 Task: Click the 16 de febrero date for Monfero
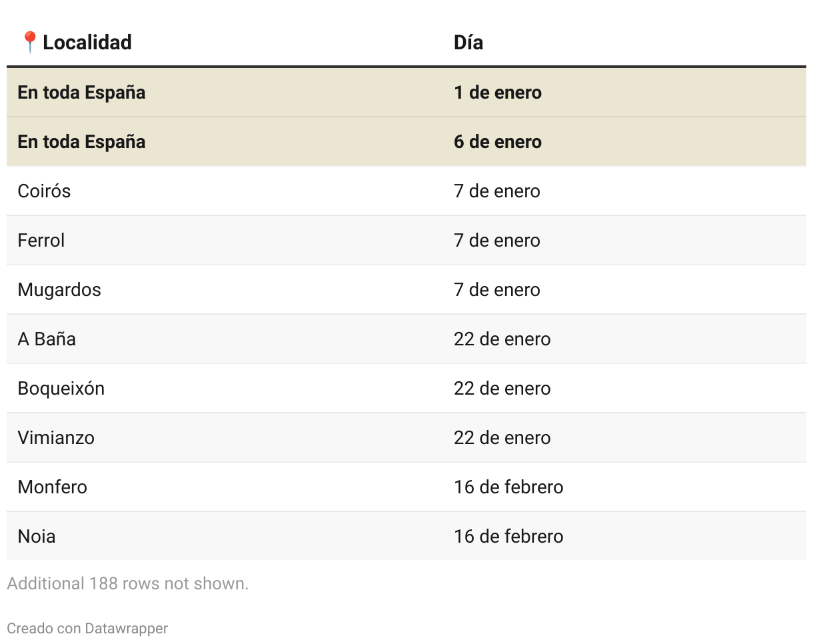508,487
